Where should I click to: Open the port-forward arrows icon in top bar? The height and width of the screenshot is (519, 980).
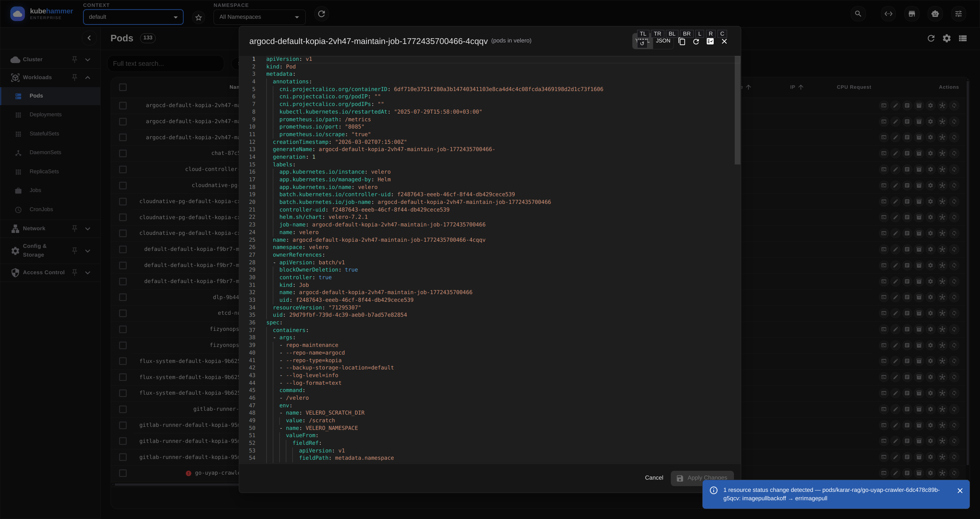pos(889,14)
